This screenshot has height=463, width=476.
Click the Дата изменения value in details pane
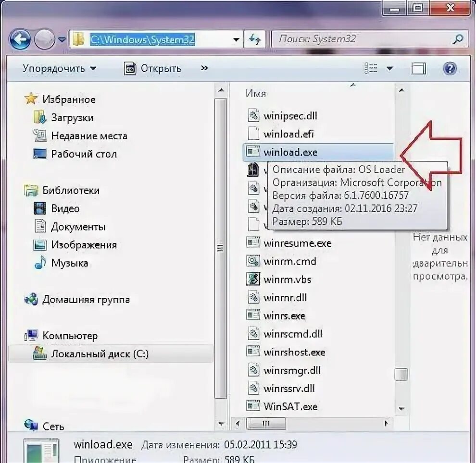pos(261,444)
